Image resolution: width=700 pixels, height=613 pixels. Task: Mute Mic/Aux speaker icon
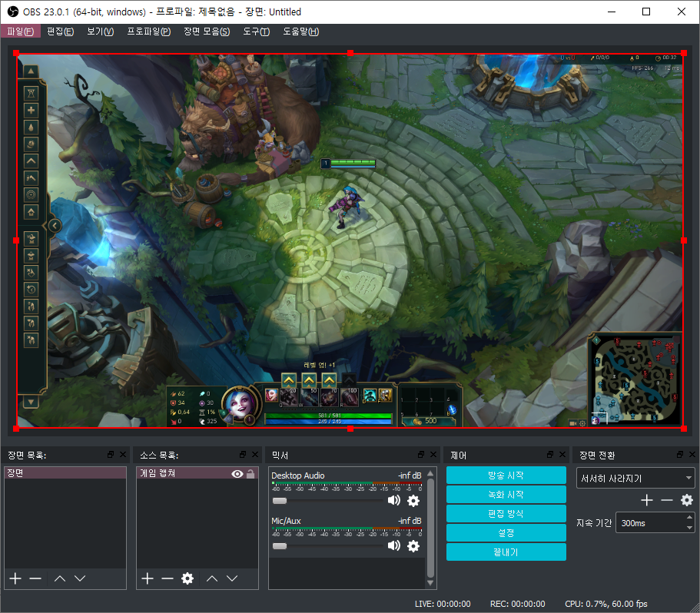(393, 545)
